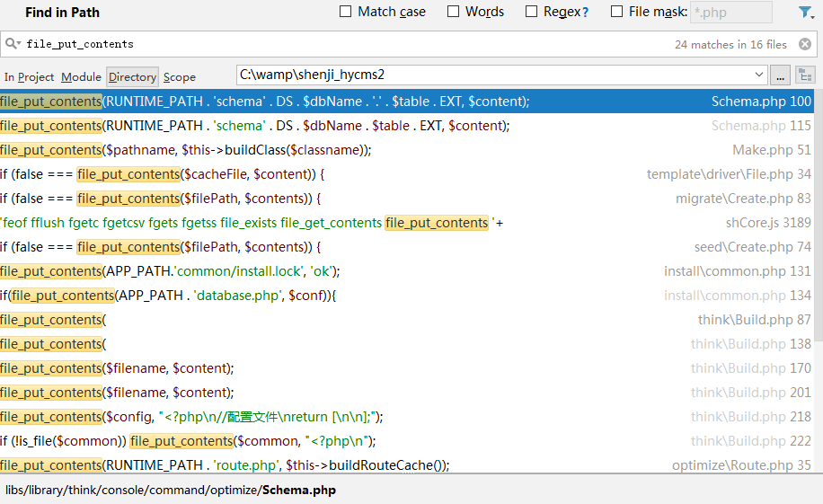823x504 pixels.
Task: Expand the directory path dropdown arrow
Action: (759, 75)
